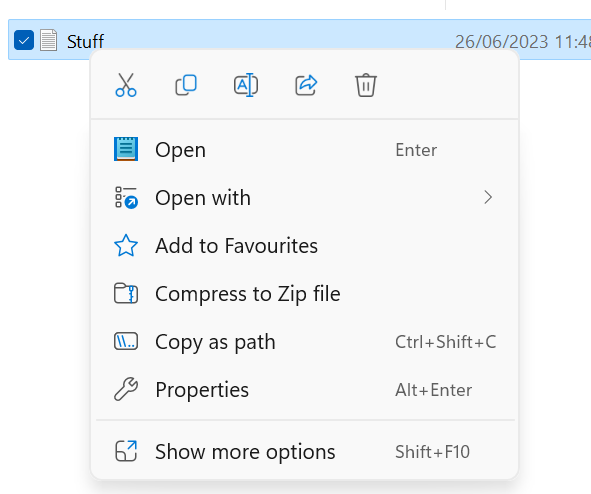The width and height of the screenshot is (591, 494).
Task: Choose Compress to Zip file
Action: click(x=305, y=294)
